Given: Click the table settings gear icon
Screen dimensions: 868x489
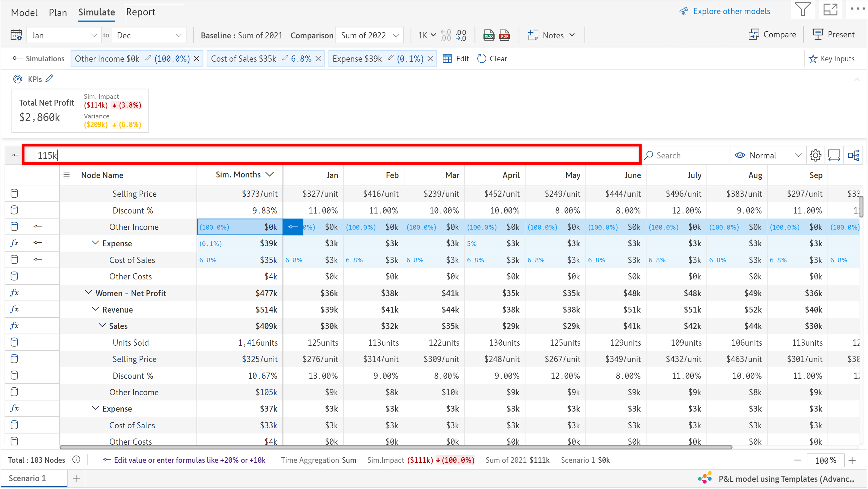Looking at the screenshot, I should click(815, 155).
